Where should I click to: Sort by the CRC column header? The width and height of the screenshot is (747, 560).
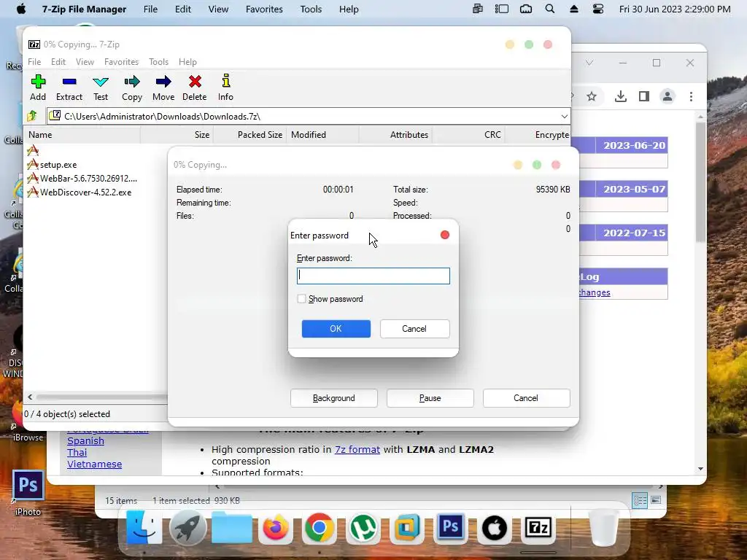(468, 135)
